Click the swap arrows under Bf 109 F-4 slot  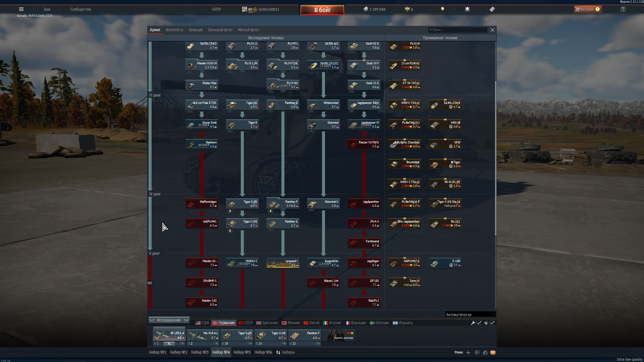pyautogui.click(x=169, y=344)
